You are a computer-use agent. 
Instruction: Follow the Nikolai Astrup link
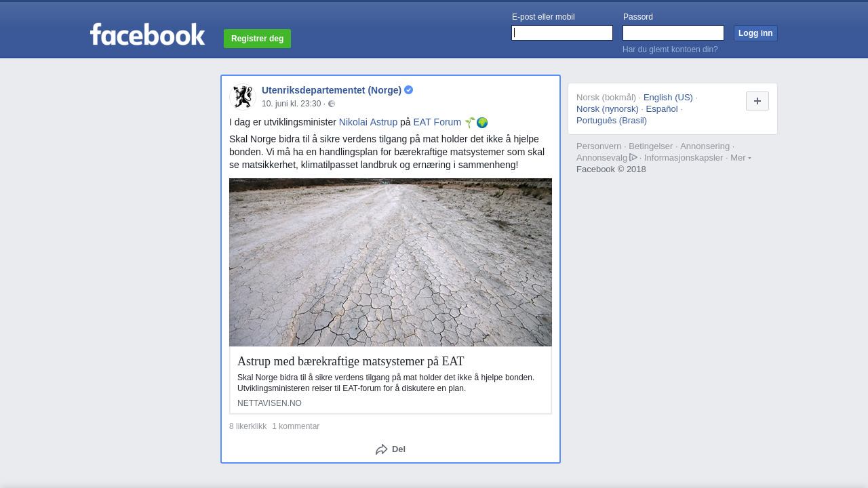[x=368, y=123]
